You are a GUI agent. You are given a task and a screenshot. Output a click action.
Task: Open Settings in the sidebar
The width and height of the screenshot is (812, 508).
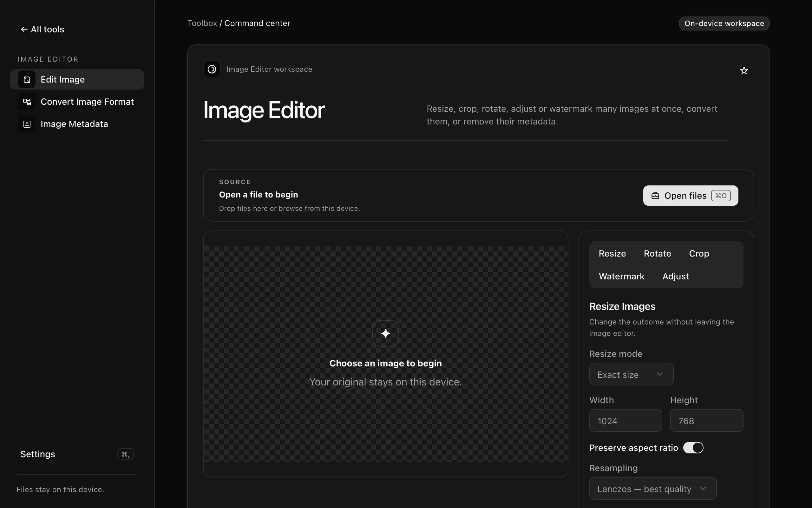click(x=77, y=454)
